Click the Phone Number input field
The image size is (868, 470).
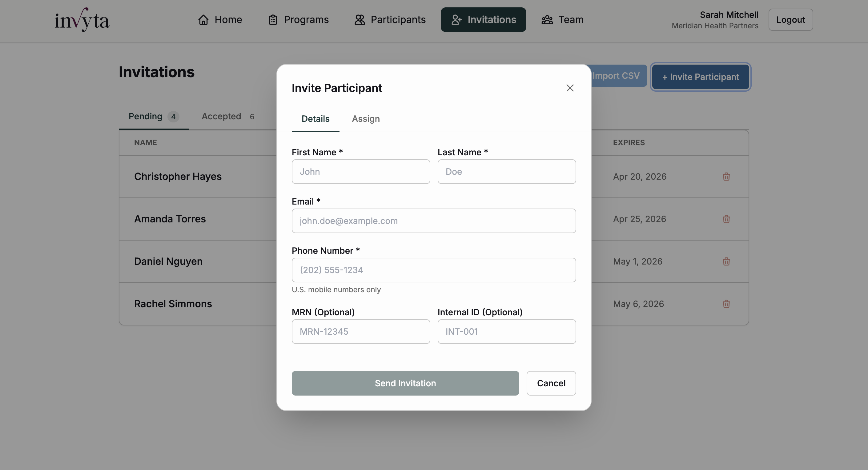[434, 270]
